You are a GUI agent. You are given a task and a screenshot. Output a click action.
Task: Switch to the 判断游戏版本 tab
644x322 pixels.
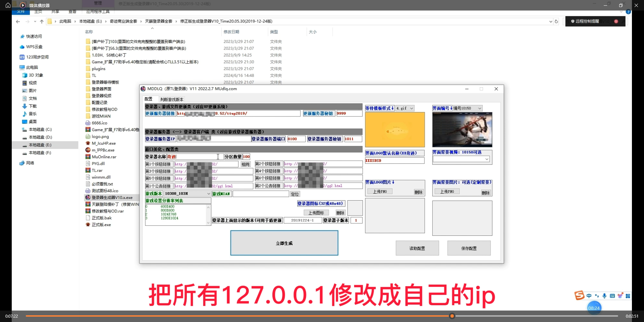[172, 99]
